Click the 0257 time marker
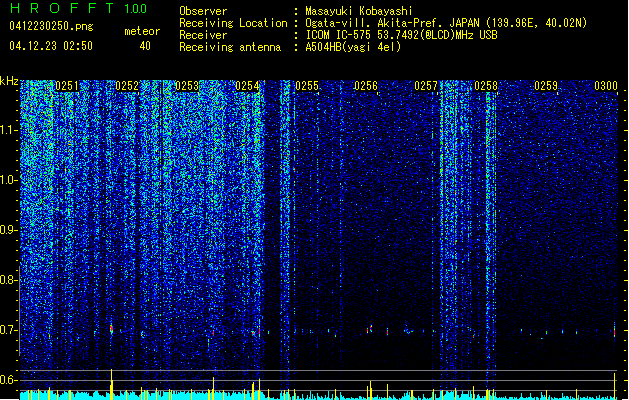 [x=426, y=86]
